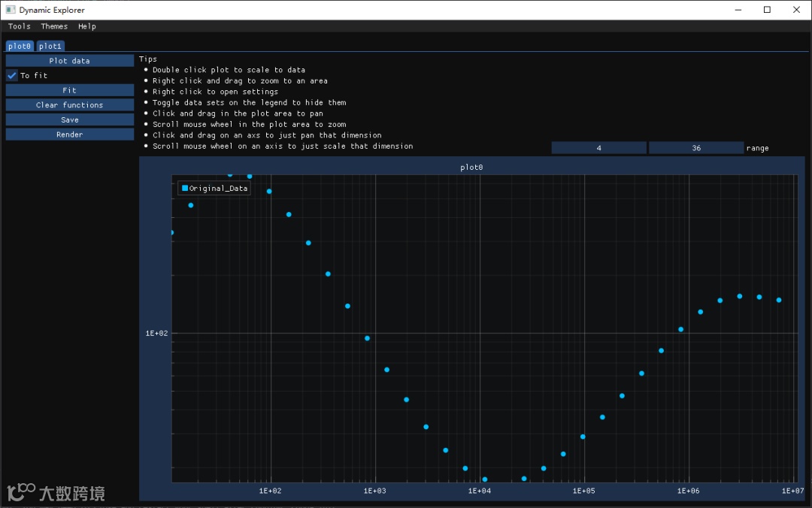The image size is (812, 508).
Task: Minimize the Dynamic Explorer window
Action: tap(737, 10)
